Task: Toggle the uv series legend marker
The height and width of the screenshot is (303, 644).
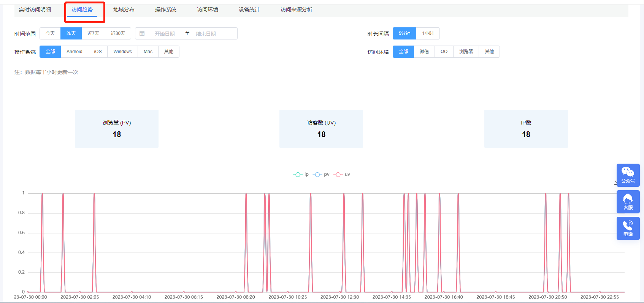Action: [x=338, y=175]
